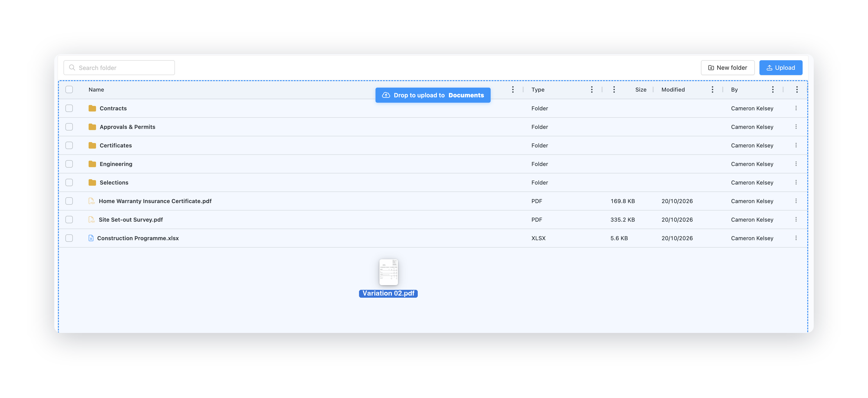868x398 pixels.
Task: Click the Contracts folder icon
Action: (92, 108)
